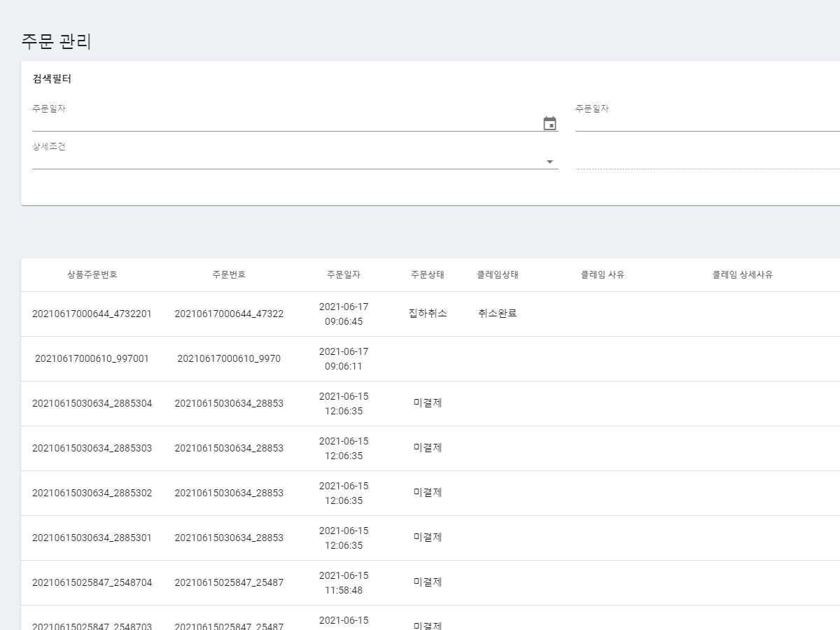Sort by 상품주문번호 column header
The width and height of the screenshot is (840, 630).
click(92, 275)
